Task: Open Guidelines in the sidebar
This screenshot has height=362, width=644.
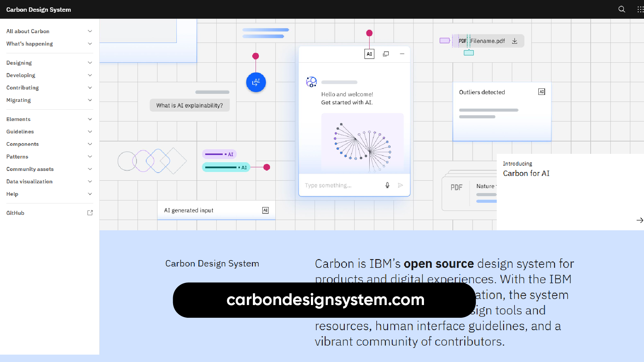Action: point(20,131)
